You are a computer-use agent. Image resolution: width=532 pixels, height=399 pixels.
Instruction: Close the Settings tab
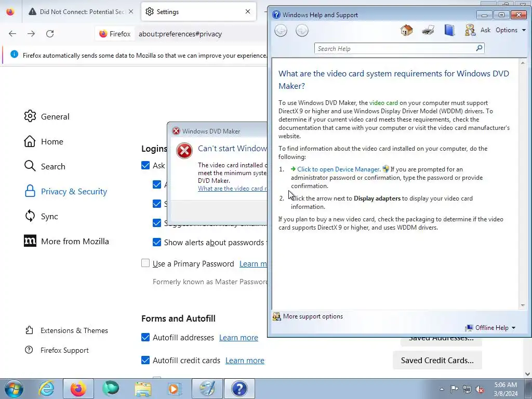[x=248, y=11]
